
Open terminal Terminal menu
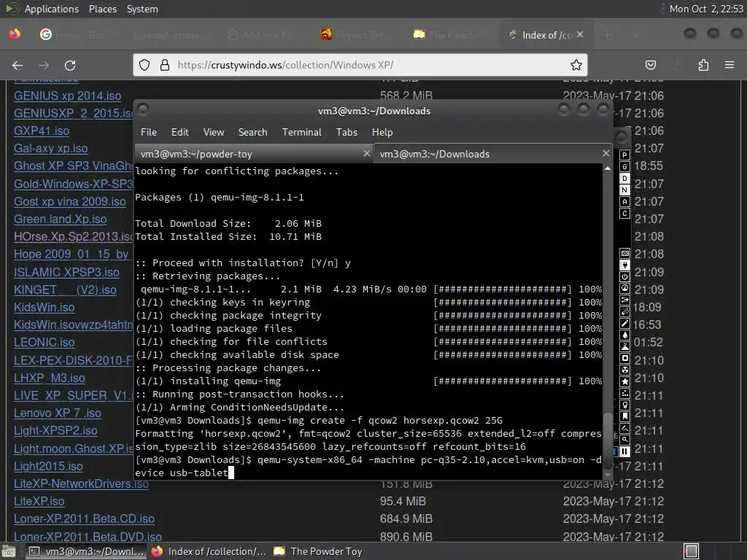point(301,133)
